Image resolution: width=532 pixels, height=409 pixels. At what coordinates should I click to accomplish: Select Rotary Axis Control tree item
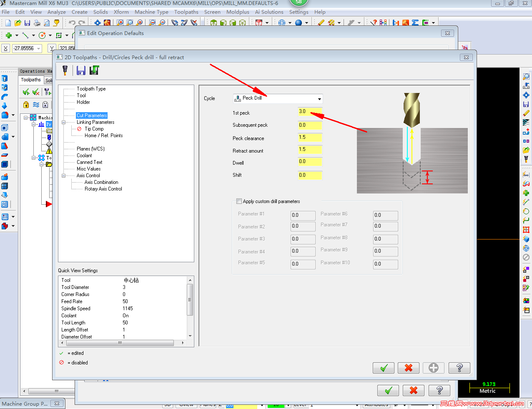point(103,189)
